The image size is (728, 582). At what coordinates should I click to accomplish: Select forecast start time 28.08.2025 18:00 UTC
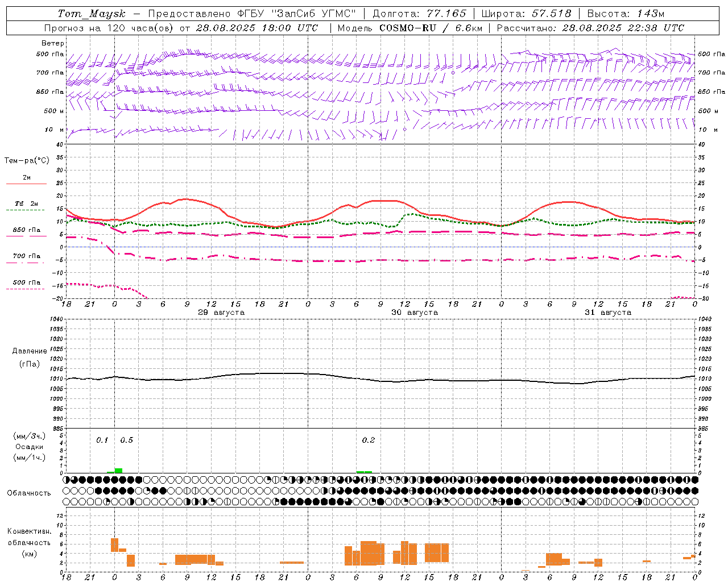point(257,28)
